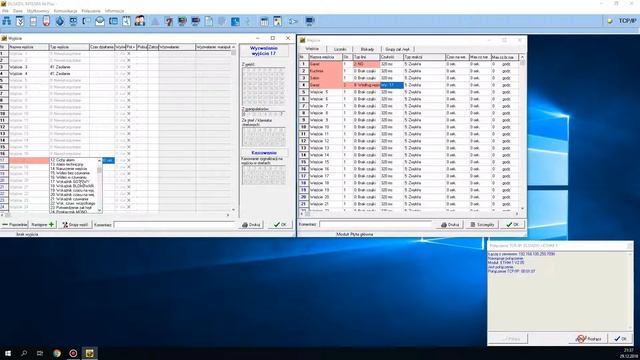Select the Kuchnia cell in Wejścia table
This screenshot has height=360, width=640.
(326, 71)
